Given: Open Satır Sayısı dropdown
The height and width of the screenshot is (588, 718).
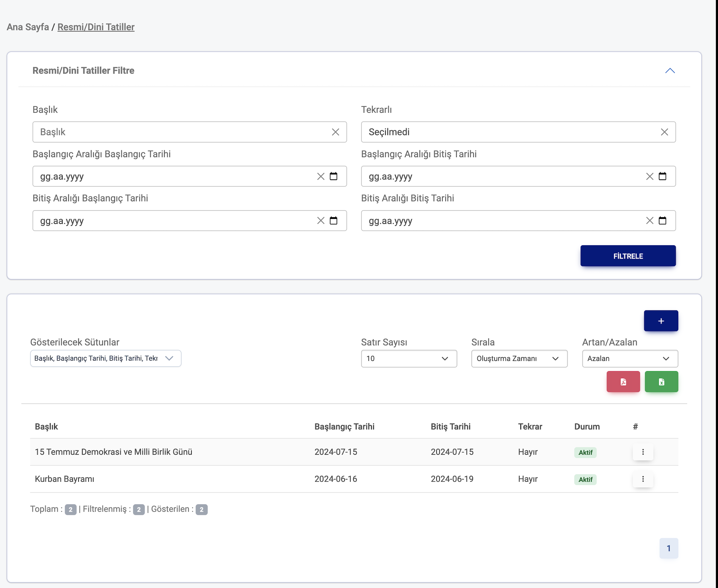Looking at the screenshot, I should click(x=409, y=358).
